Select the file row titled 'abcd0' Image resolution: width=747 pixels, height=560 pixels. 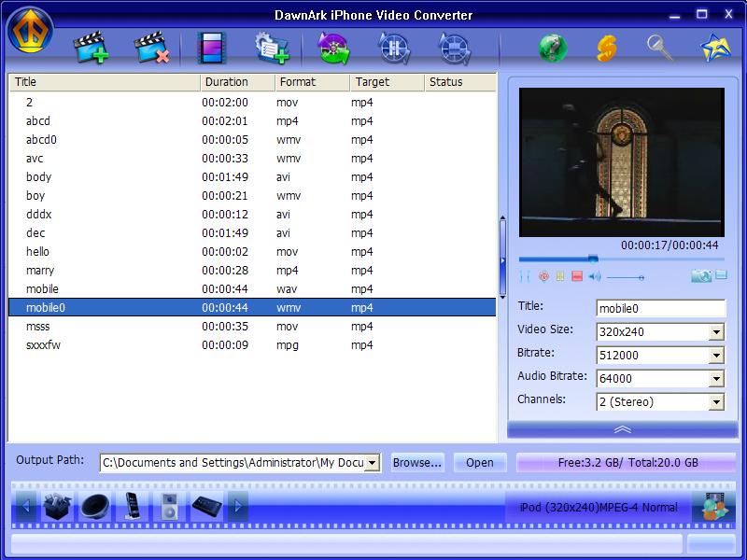pos(252,139)
